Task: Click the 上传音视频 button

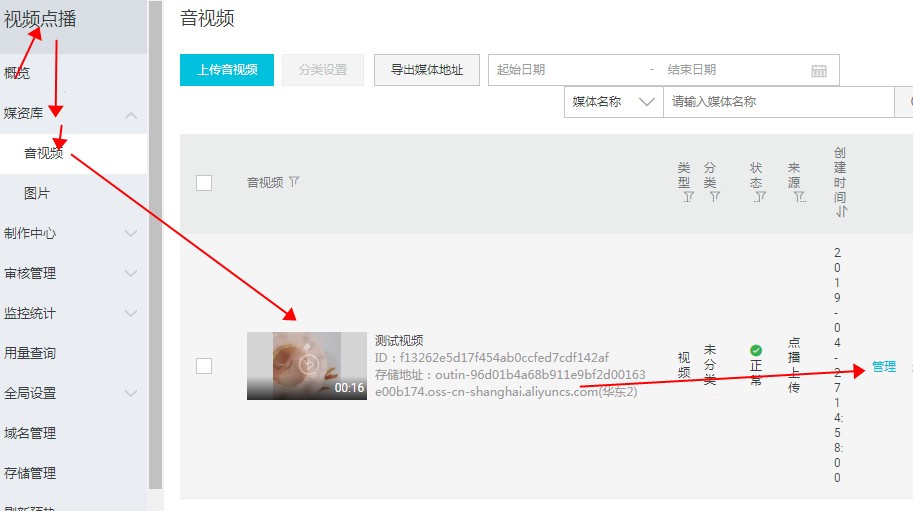Action: 227,70
